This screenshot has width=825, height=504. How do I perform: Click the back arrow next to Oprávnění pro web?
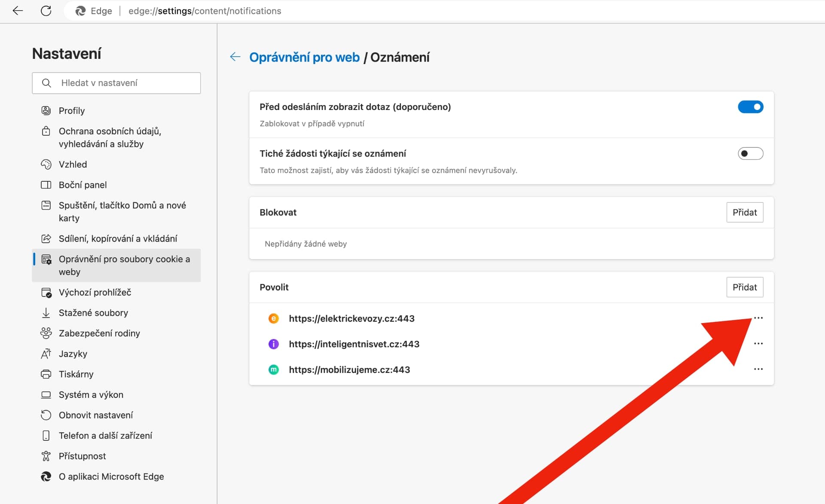click(x=235, y=57)
